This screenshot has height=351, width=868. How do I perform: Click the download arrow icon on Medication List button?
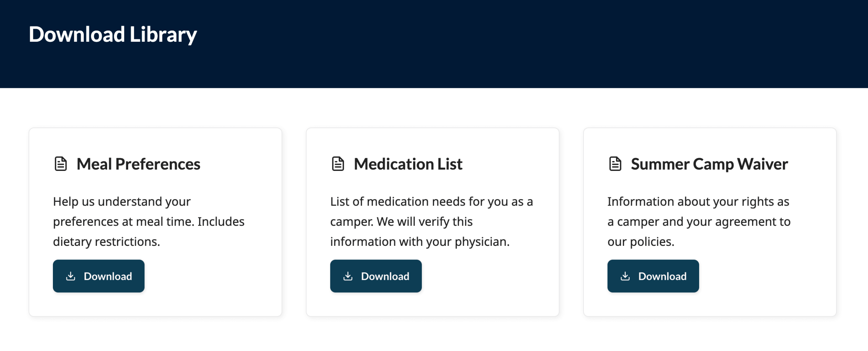(347, 276)
